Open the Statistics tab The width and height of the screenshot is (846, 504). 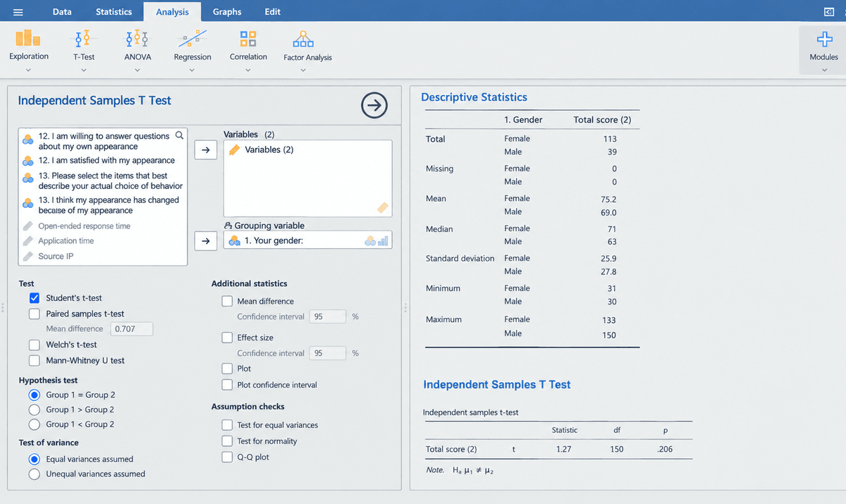coord(114,12)
